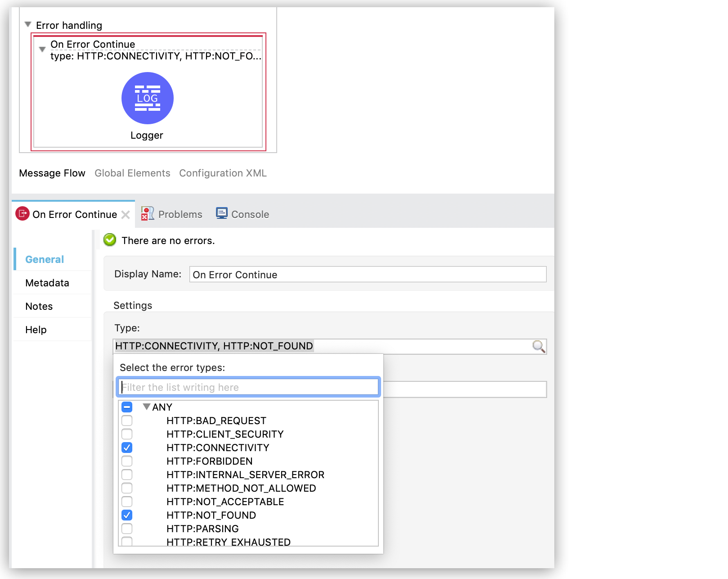Click the green no-errors status icon
This screenshot has height=579, width=728.
(x=109, y=240)
